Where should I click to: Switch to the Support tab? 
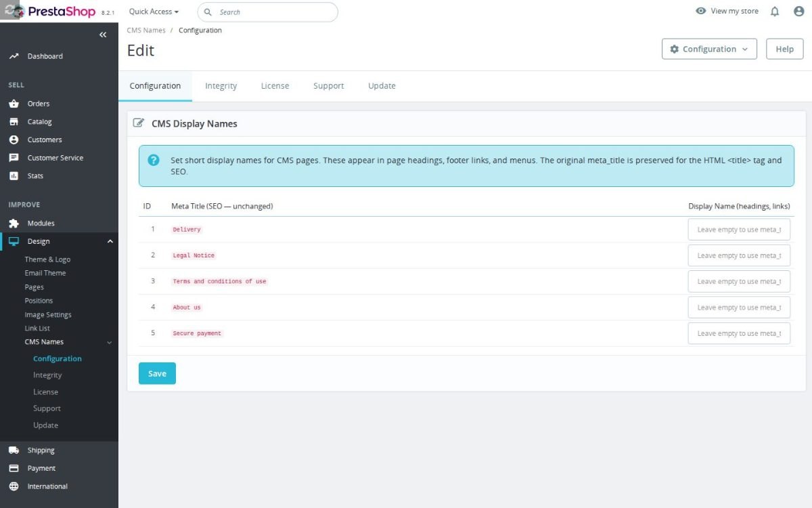point(328,86)
